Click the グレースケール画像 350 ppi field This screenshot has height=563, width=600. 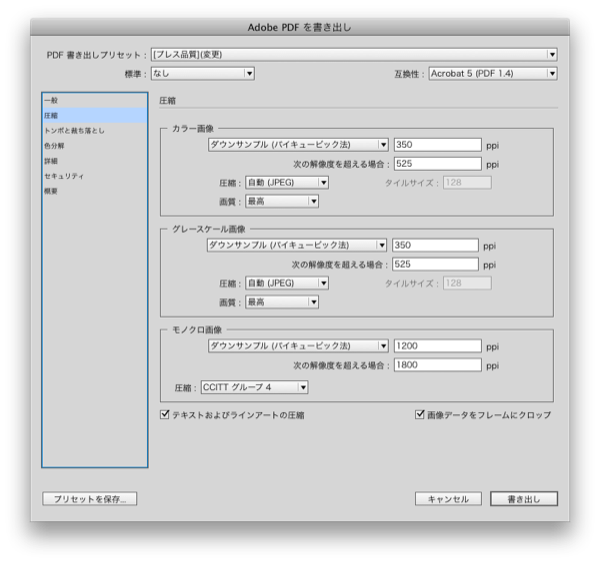pyautogui.click(x=435, y=245)
